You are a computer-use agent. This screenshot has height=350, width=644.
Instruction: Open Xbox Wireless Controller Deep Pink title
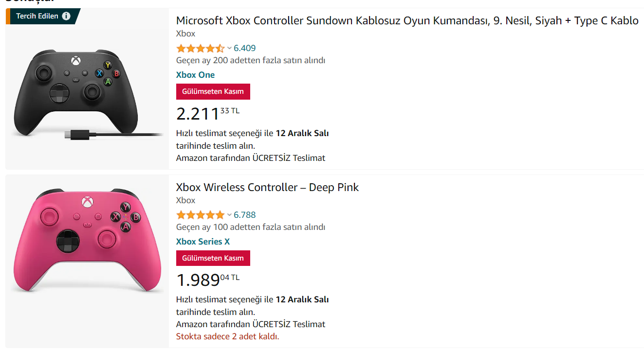[x=267, y=187]
